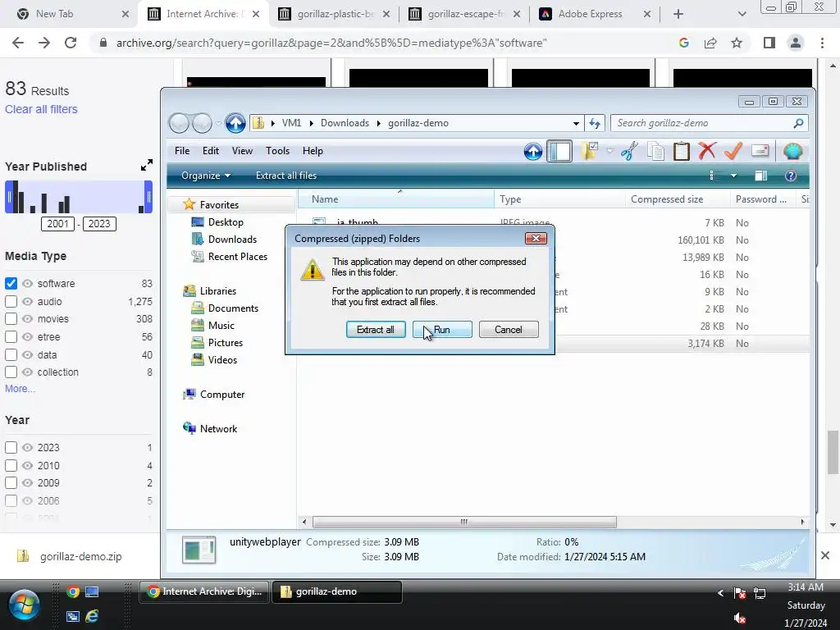Click the orange checkmark Properties icon
The width and height of the screenshot is (840, 630).
coord(733,151)
